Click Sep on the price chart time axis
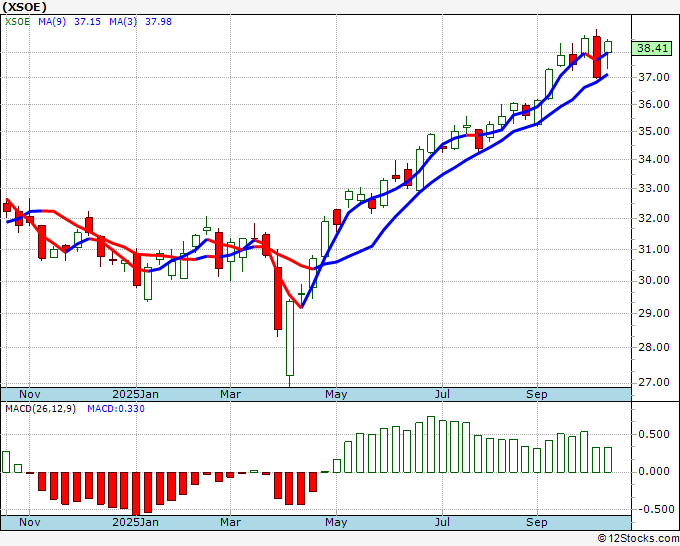This screenshot has width=680, height=546. [x=536, y=394]
